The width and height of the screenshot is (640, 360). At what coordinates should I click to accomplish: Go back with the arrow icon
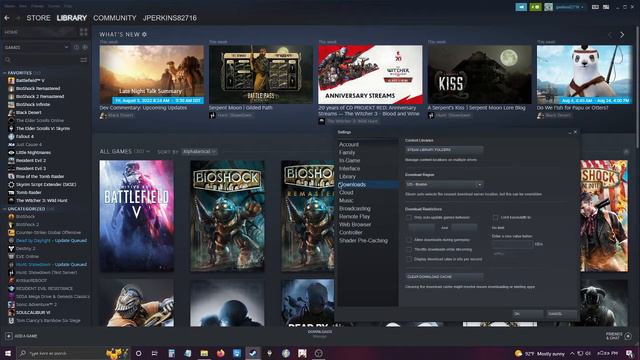coord(7,18)
